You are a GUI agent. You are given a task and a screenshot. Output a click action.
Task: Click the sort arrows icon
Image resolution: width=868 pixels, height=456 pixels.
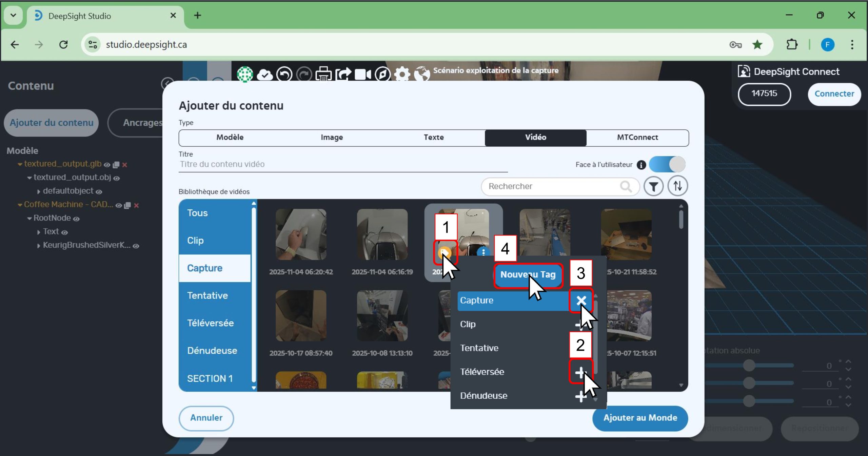click(677, 186)
